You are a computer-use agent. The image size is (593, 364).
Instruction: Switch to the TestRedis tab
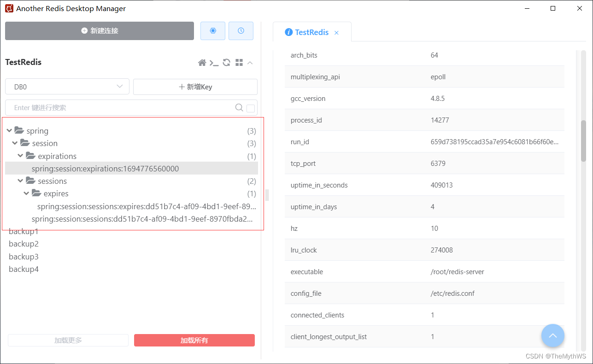point(312,32)
